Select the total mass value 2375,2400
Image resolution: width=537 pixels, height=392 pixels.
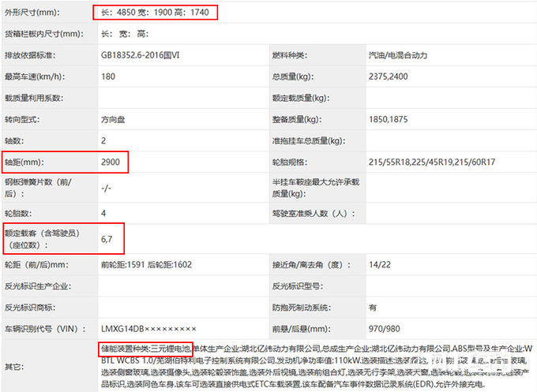click(389, 77)
